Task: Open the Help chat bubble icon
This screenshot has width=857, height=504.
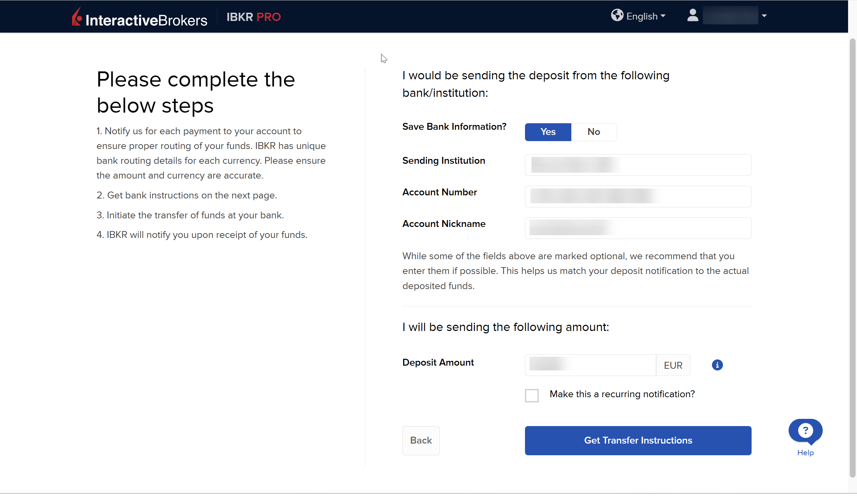Action: tap(805, 431)
